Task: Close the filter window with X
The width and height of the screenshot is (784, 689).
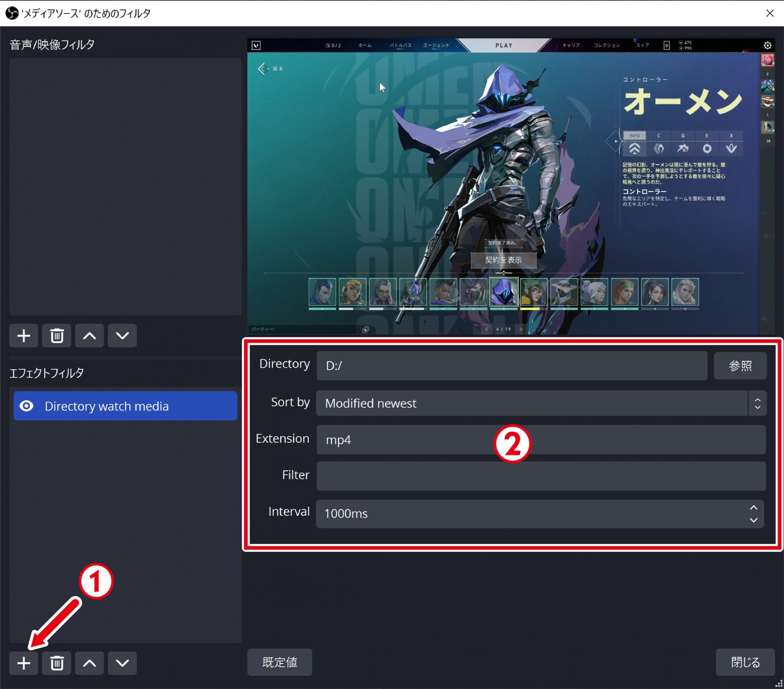Action: (x=770, y=13)
